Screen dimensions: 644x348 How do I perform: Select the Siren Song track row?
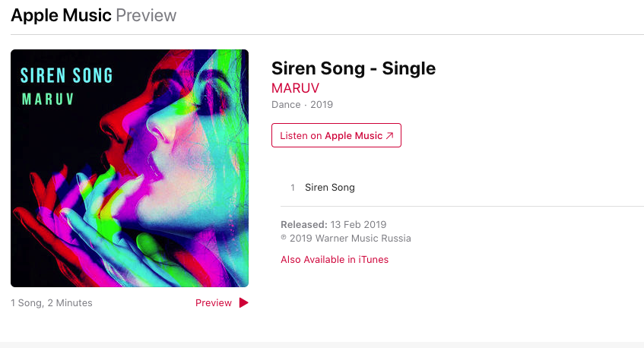[x=329, y=188]
